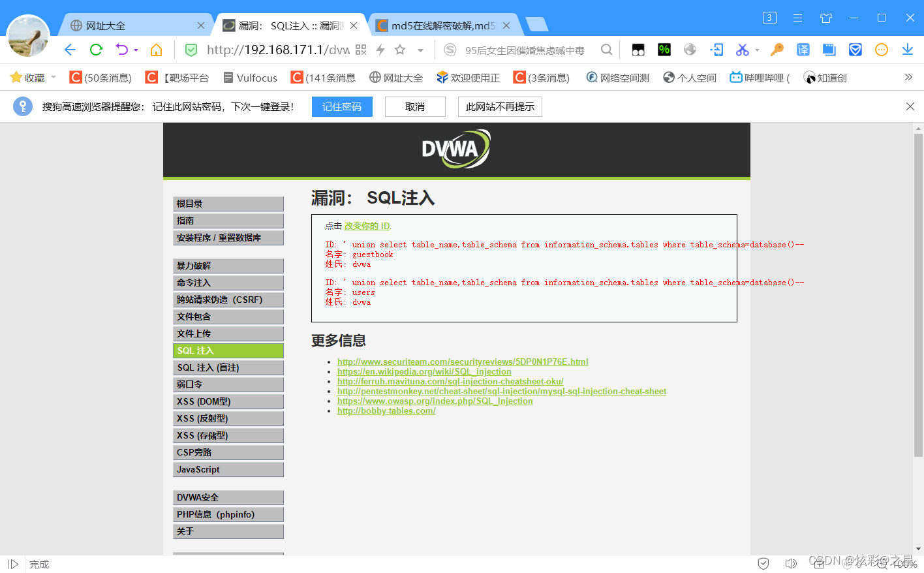Viewport: 924px width, 573px height.
Task: Dismiss the password reminder bar with X
Action: (x=910, y=106)
